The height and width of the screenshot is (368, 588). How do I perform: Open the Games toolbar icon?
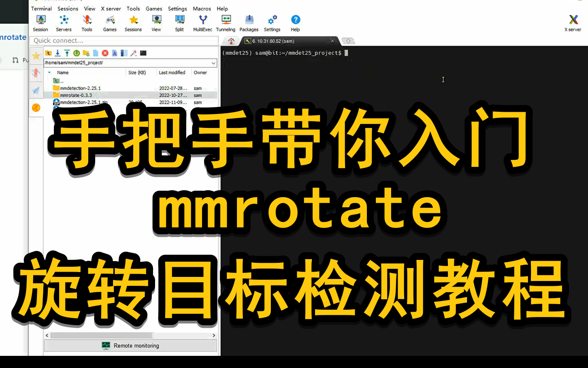(x=110, y=23)
